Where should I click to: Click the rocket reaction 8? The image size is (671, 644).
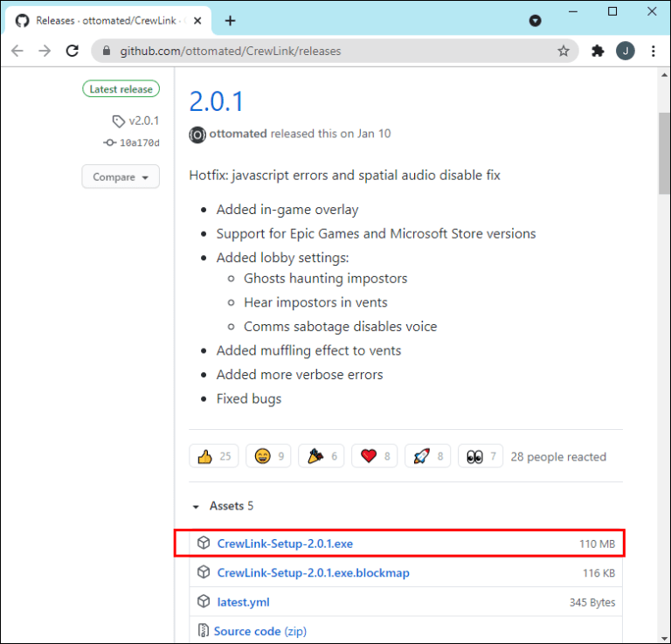coord(427,456)
